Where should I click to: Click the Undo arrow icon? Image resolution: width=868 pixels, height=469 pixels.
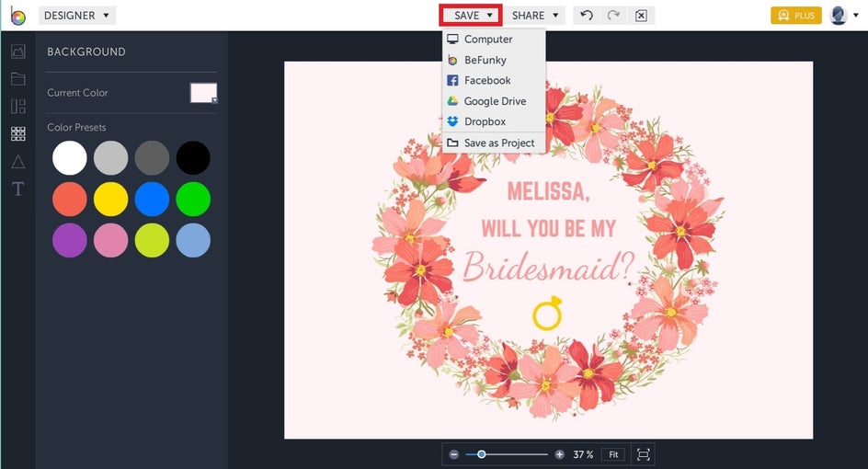587,15
